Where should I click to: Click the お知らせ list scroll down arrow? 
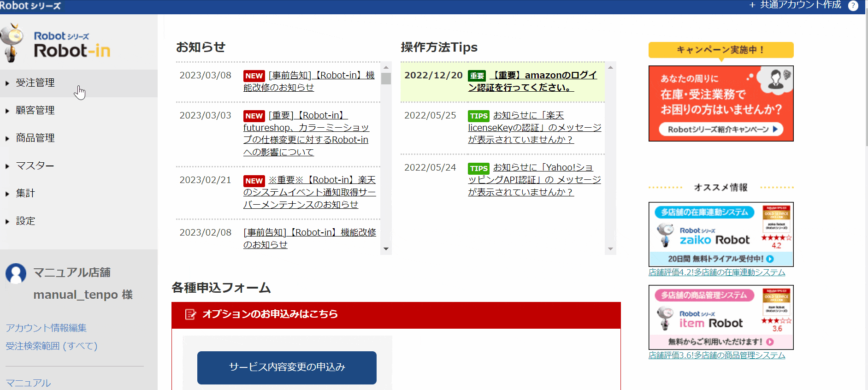coord(386,249)
